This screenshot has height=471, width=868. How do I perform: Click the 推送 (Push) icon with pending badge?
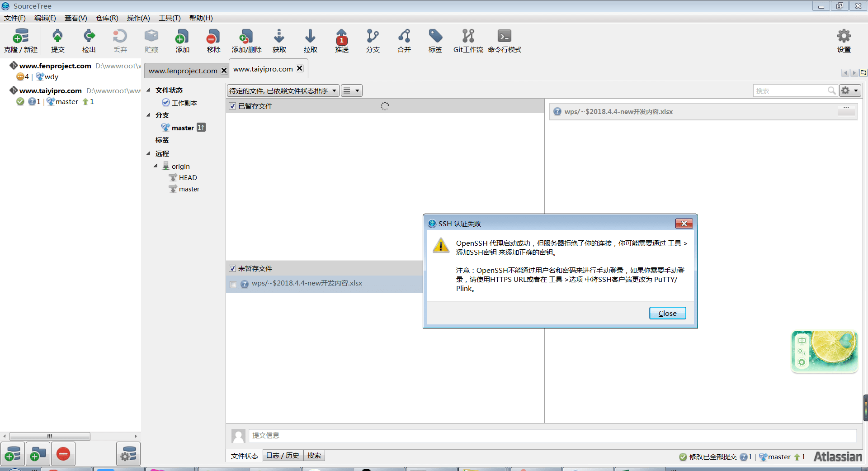(342, 41)
